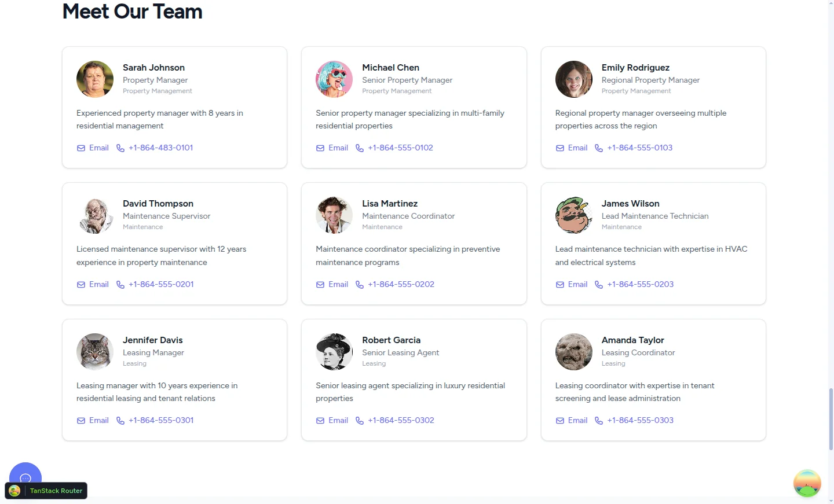Click the phone icon on Amanda Taylor's card
This screenshot has width=834, height=504.
coord(599,421)
